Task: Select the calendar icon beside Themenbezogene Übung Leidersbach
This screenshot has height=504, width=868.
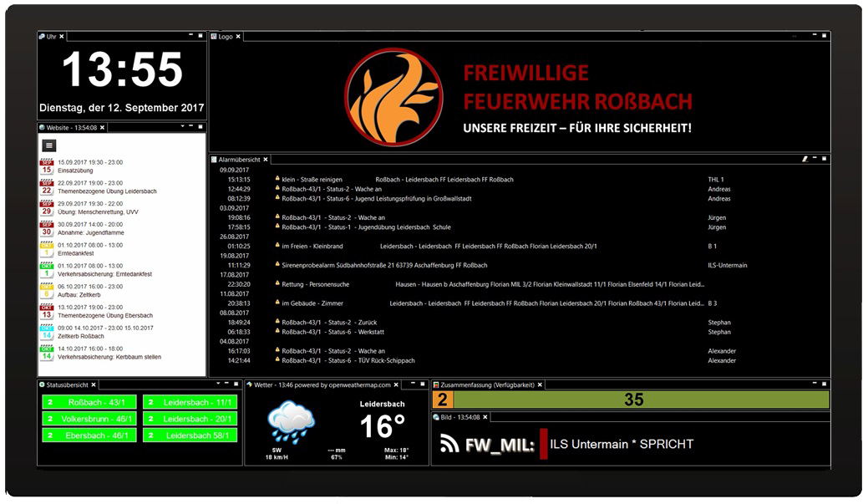Action: (47, 187)
